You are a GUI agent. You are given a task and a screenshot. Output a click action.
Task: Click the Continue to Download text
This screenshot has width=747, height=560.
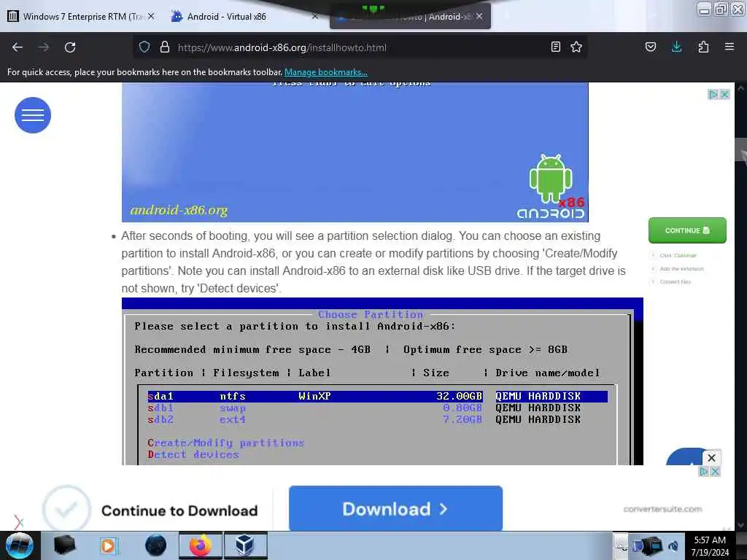pyautogui.click(x=179, y=511)
